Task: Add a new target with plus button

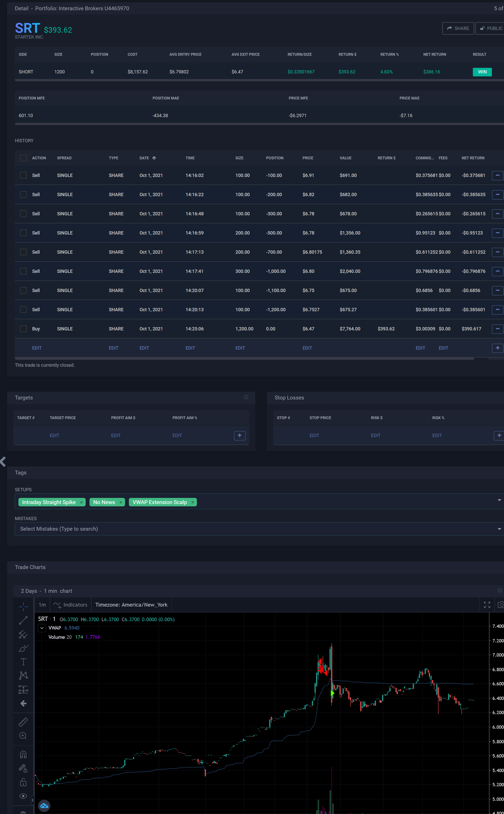Action: click(239, 435)
